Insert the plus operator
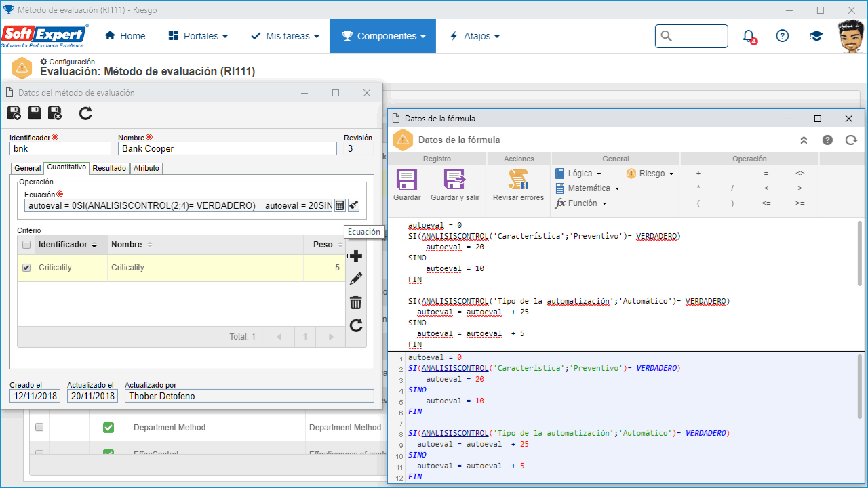Viewport: 868px width, 488px height. pyautogui.click(x=698, y=174)
